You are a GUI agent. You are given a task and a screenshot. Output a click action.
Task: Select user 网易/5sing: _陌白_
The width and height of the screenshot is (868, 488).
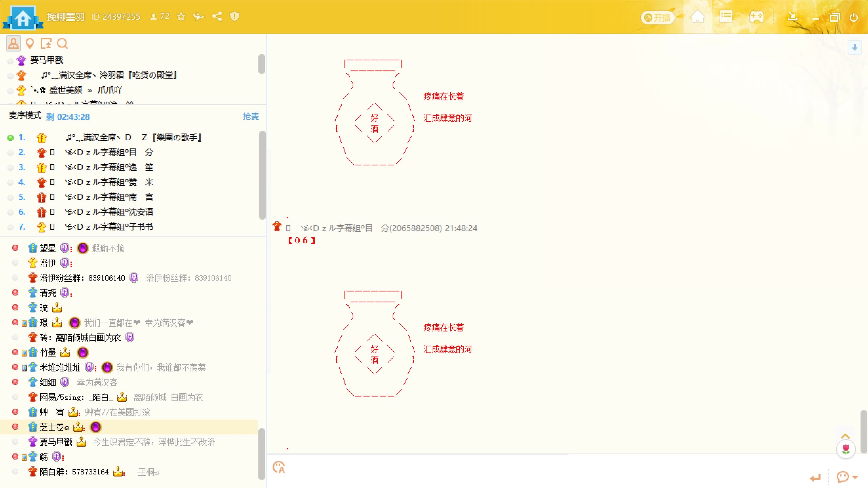[x=129, y=397]
